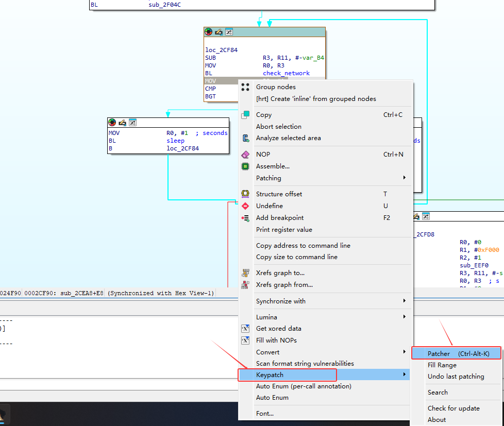Select Undo last patching
This screenshot has height=426, width=504.
click(456, 377)
